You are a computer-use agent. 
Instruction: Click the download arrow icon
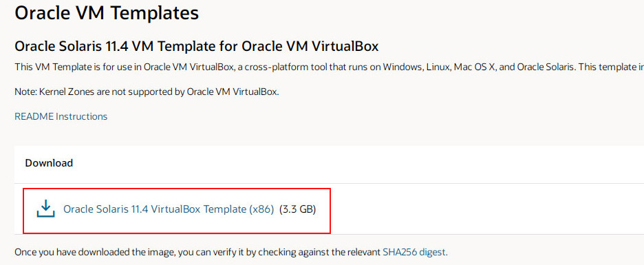45,209
